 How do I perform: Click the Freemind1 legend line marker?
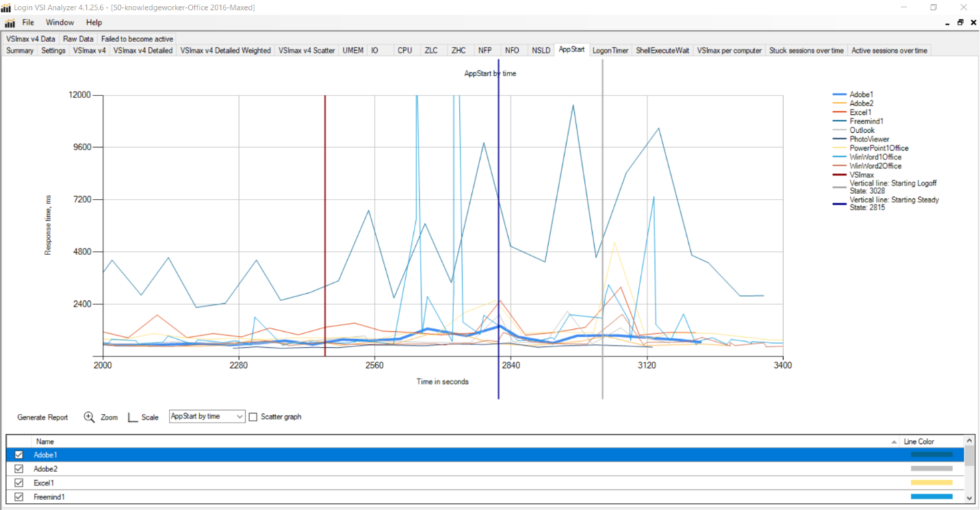(x=838, y=121)
